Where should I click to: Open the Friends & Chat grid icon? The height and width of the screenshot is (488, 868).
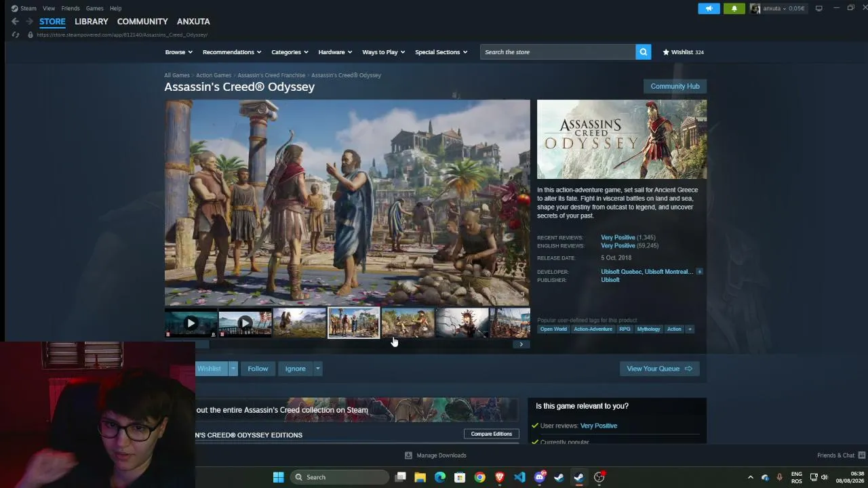click(862, 455)
